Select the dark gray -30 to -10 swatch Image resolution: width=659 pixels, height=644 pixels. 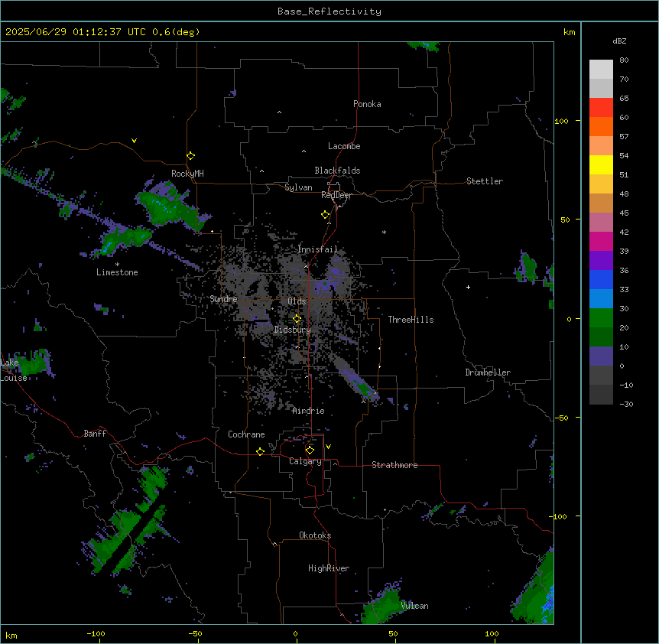pyautogui.click(x=601, y=395)
